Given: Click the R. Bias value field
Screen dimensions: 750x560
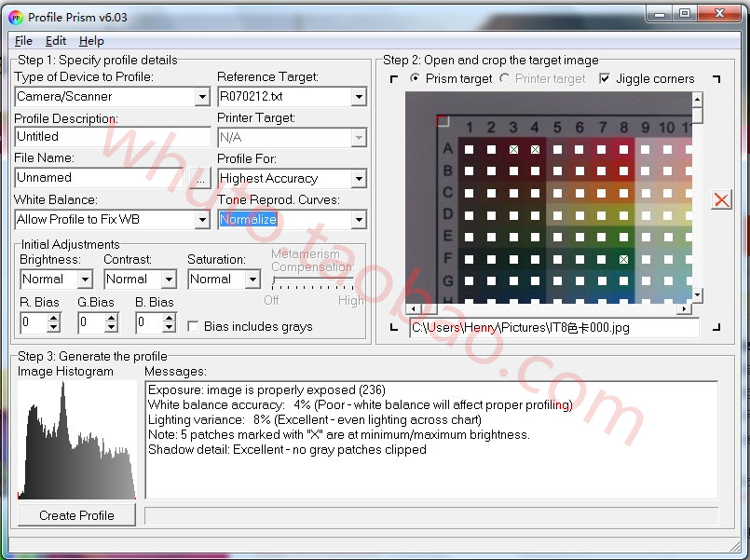Looking at the screenshot, I should point(34,322).
